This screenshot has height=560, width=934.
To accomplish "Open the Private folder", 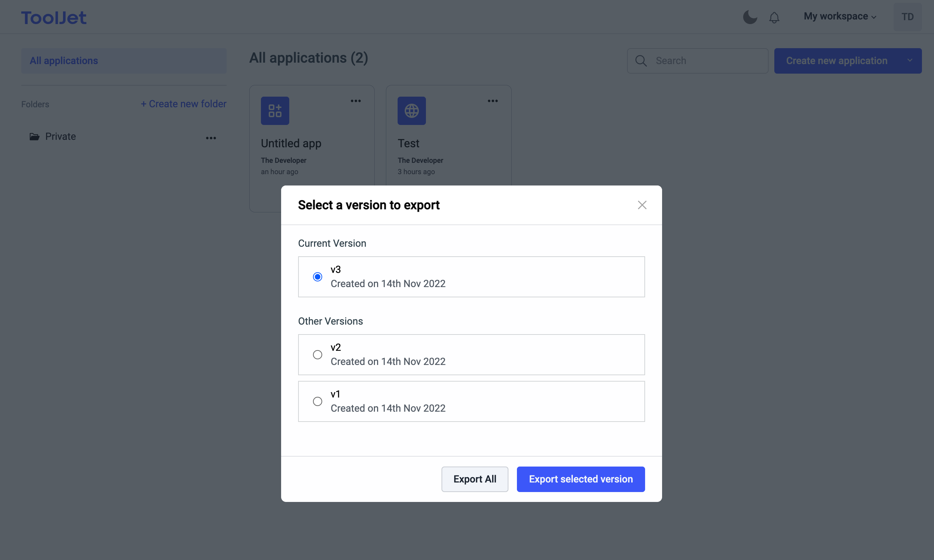I will click(x=61, y=136).
